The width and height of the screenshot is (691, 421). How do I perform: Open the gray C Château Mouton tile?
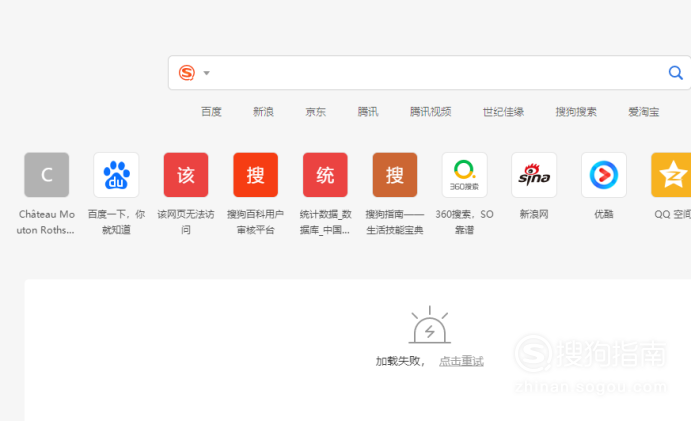coord(47,175)
